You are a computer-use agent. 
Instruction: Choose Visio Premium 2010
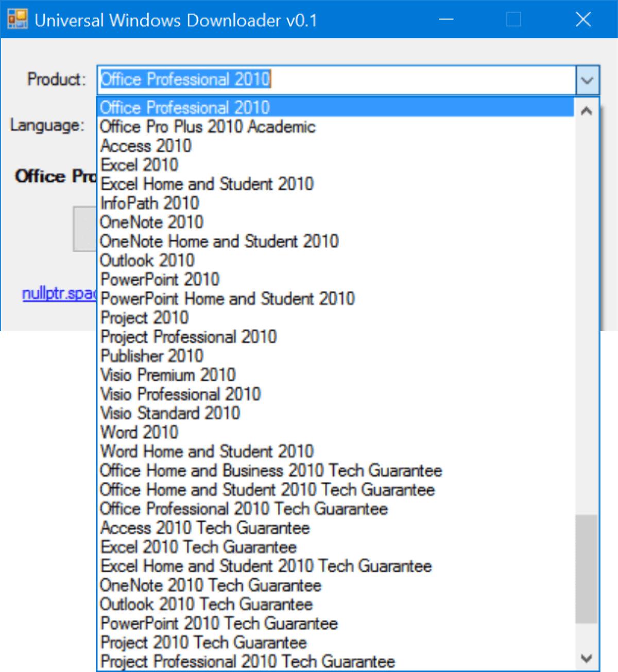tap(168, 375)
